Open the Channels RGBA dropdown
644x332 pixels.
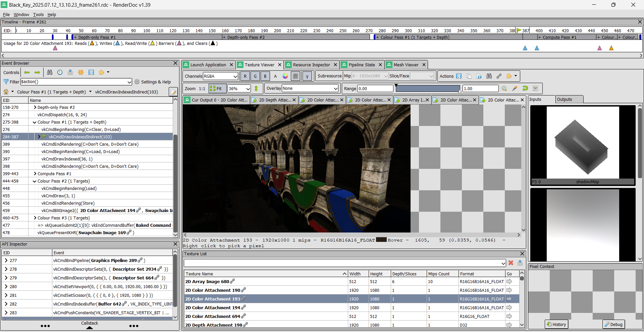[x=220, y=76]
